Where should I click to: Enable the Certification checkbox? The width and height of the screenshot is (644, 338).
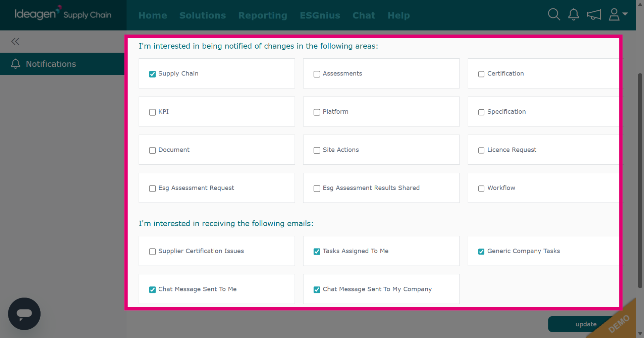click(481, 74)
